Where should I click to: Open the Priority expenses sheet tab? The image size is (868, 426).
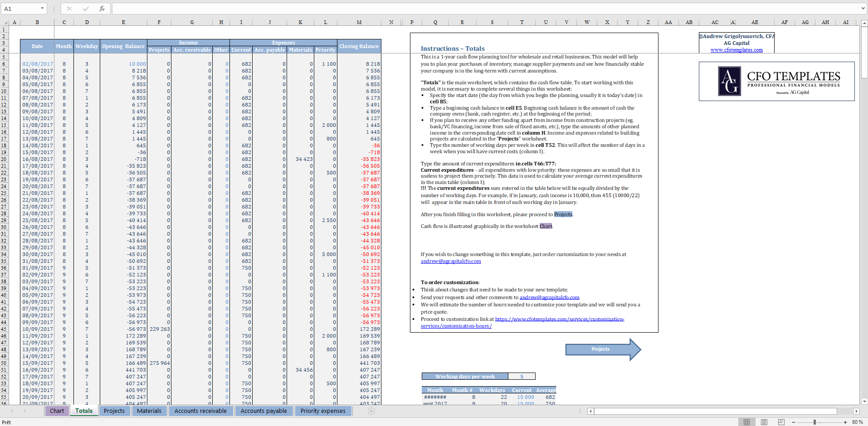coord(323,411)
